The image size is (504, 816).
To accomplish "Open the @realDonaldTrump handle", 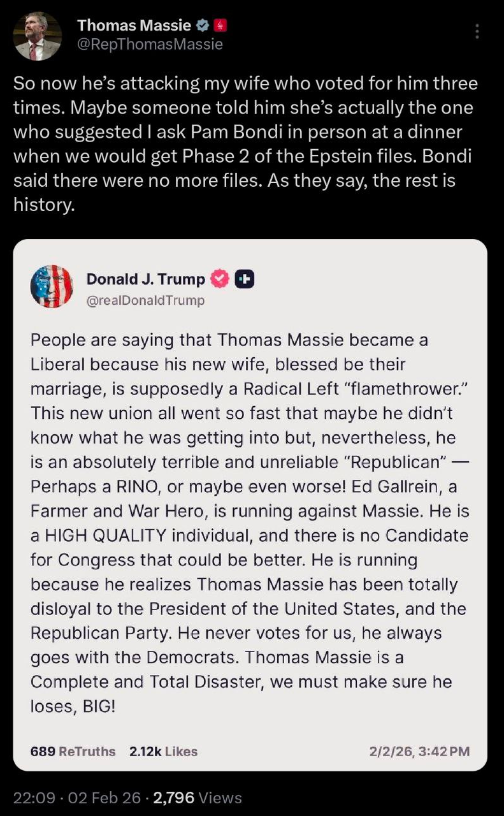I will pyautogui.click(x=145, y=300).
